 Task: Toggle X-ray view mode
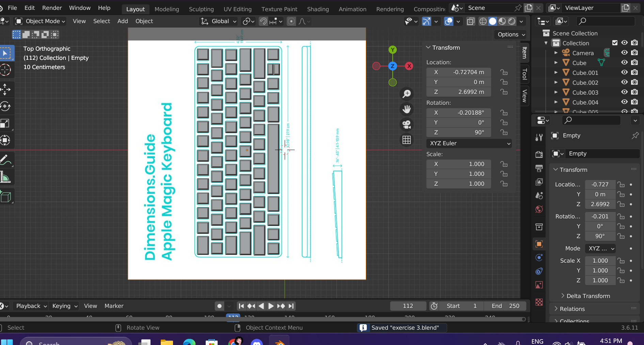(x=471, y=21)
